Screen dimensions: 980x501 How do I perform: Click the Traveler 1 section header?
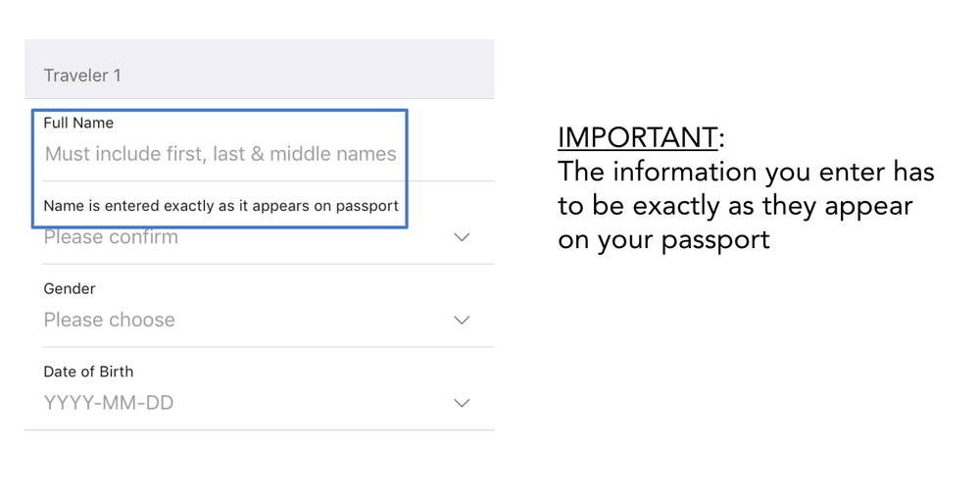82,75
